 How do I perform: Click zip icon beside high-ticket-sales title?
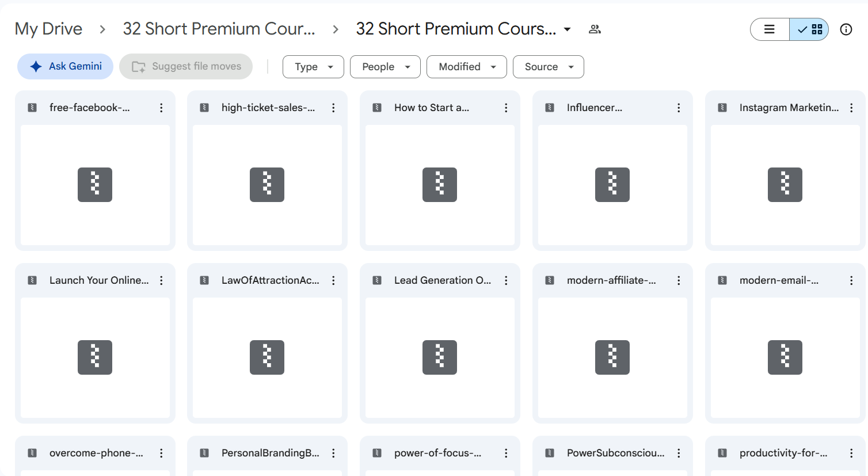[x=204, y=108]
